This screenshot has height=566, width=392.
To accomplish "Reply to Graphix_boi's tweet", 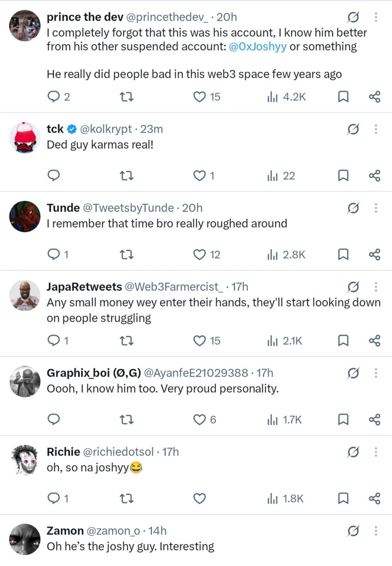I will tap(55, 419).
